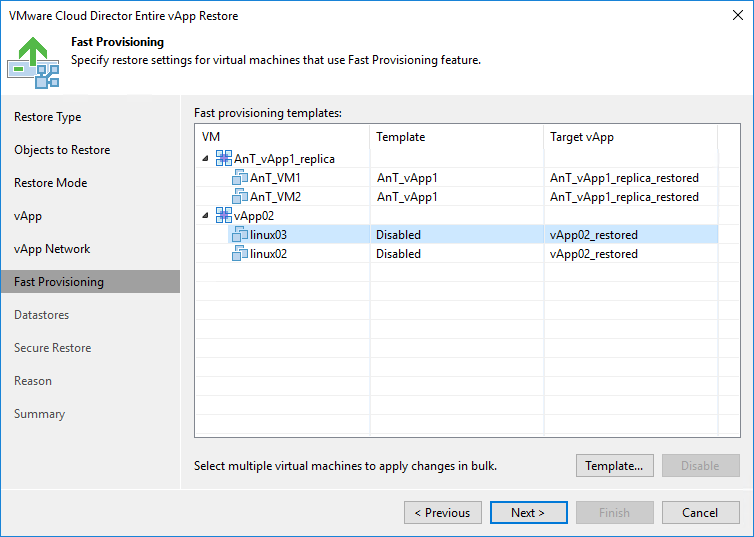Open the Template... dialog button
The height and width of the screenshot is (537, 754).
[615, 465]
